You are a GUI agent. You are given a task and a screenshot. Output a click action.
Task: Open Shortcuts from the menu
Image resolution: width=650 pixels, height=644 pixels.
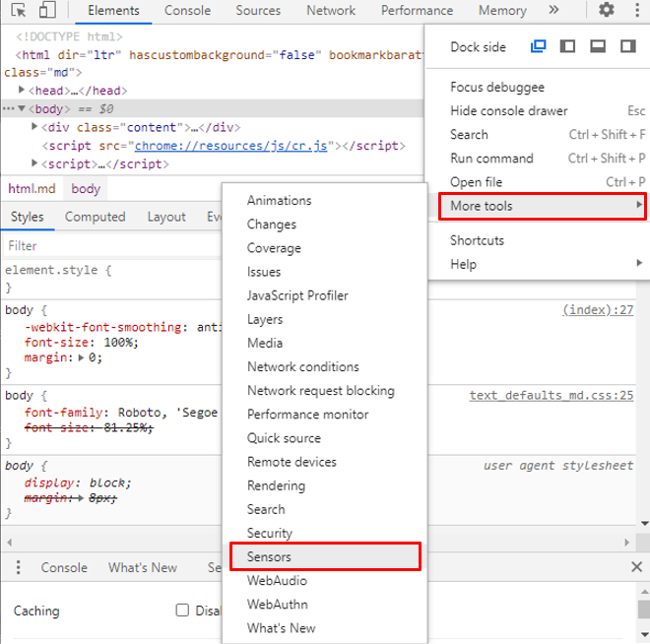tap(538, 240)
